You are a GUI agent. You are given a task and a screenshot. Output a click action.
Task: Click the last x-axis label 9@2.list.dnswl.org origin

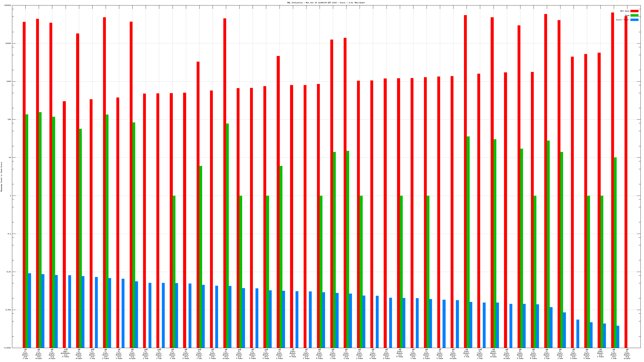pos(627,354)
